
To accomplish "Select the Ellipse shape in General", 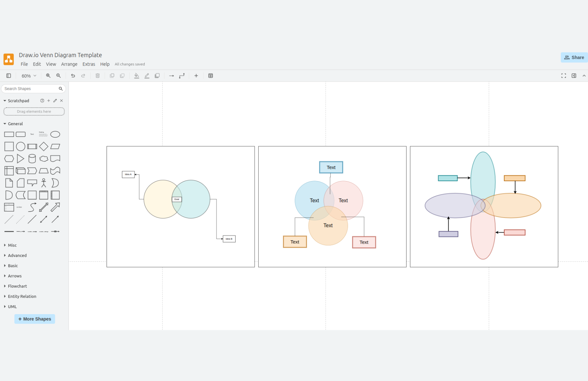I will [x=55, y=134].
